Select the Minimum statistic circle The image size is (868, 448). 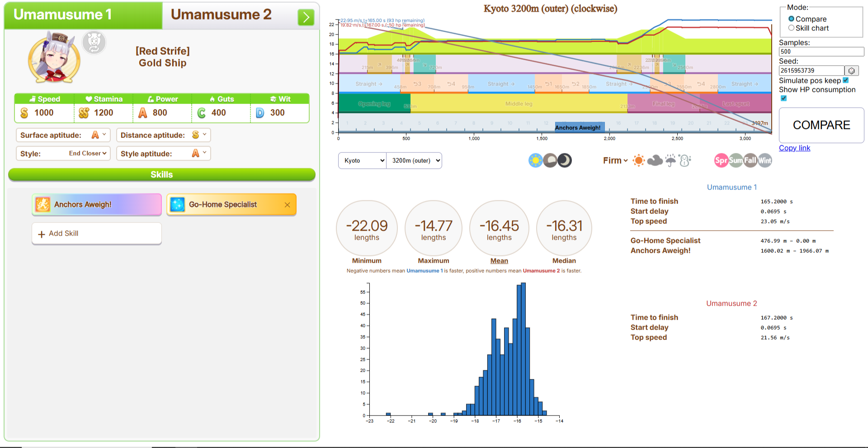(367, 229)
